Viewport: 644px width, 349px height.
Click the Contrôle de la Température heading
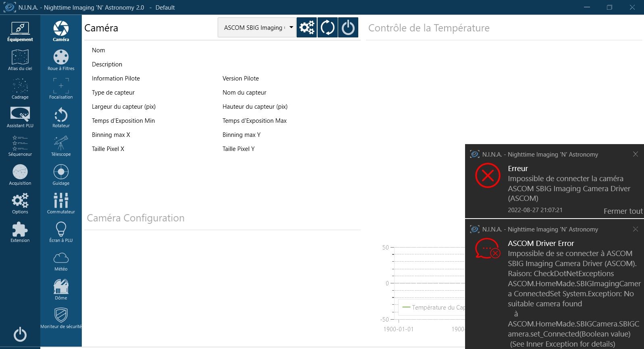pos(429,28)
